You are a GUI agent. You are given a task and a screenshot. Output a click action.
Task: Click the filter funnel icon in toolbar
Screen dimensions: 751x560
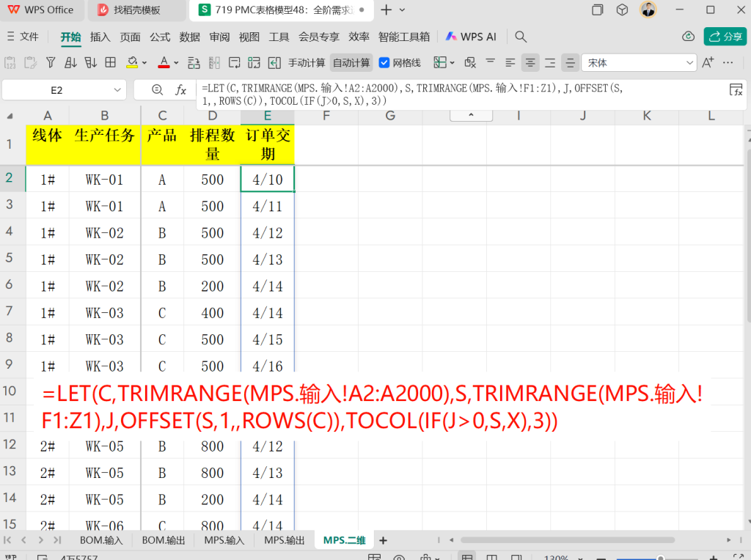click(51, 63)
